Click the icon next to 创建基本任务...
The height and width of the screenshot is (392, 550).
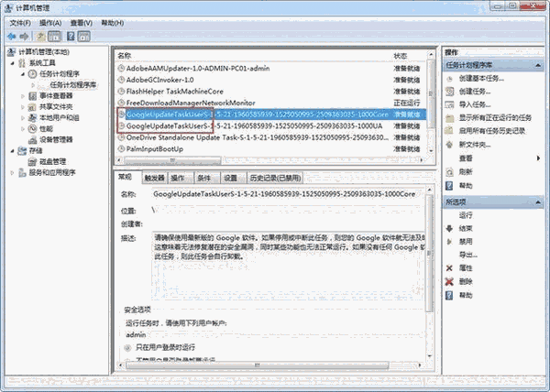pos(450,79)
